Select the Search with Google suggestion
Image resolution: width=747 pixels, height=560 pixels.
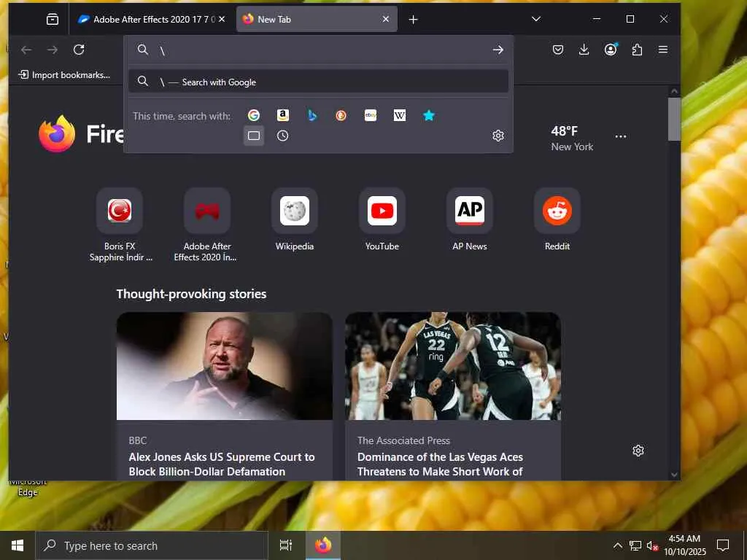pyautogui.click(x=318, y=82)
